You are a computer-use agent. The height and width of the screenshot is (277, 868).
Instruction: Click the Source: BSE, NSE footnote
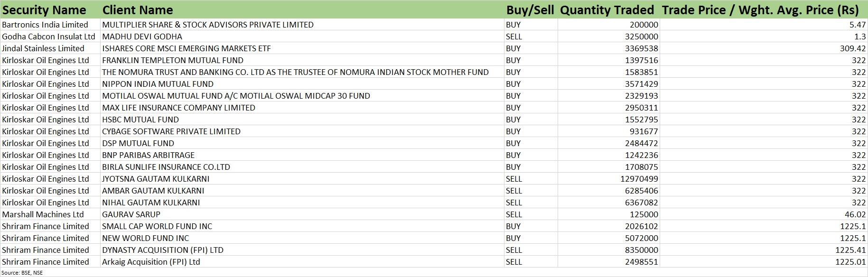pyautogui.click(x=22, y=273)
